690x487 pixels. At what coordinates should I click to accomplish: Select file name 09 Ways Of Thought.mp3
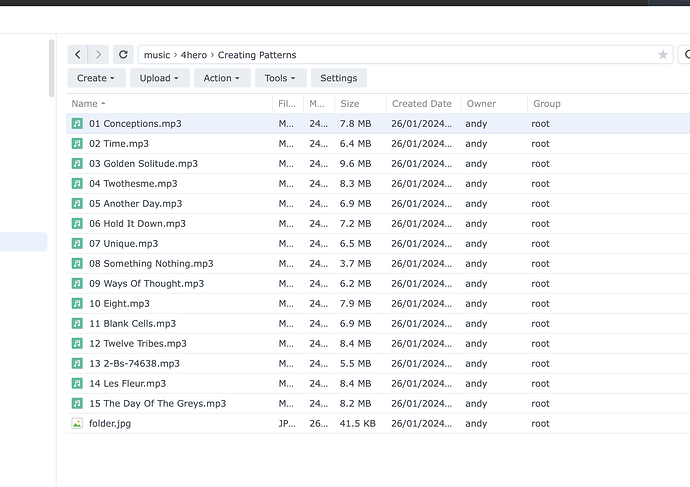pyautogui.click(x=147, y=284)
